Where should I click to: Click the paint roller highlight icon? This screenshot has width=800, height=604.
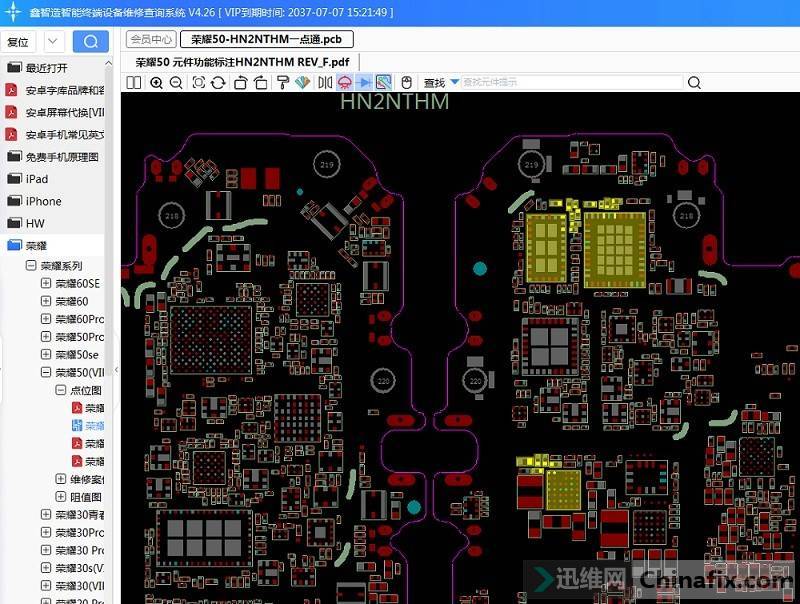coord(283,83)
